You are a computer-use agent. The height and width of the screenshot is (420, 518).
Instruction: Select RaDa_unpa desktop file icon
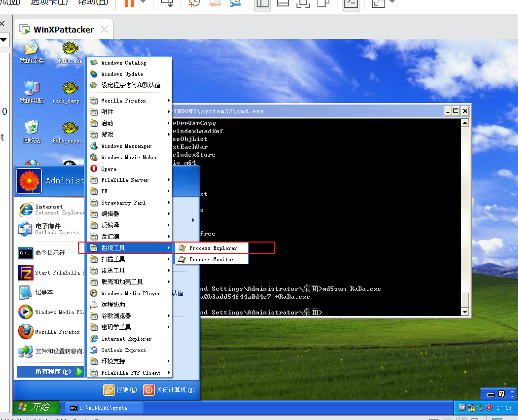click(x=68, y=132)
